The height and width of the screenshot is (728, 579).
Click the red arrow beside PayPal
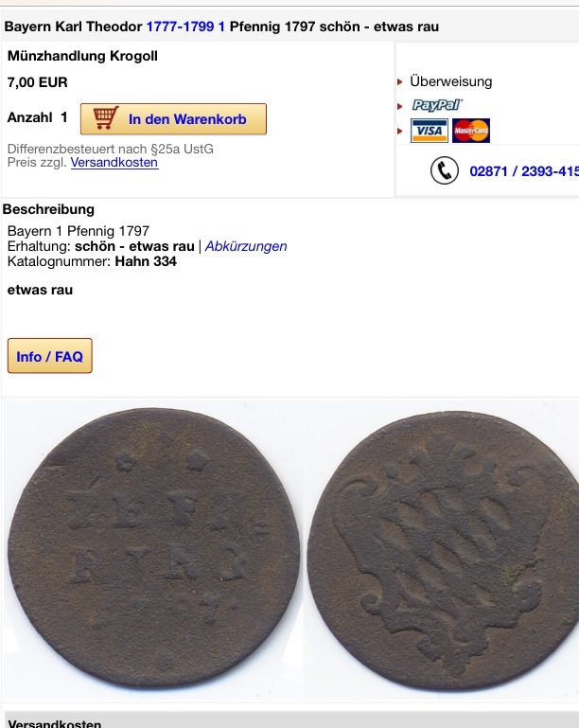click(x=400, y=106)
